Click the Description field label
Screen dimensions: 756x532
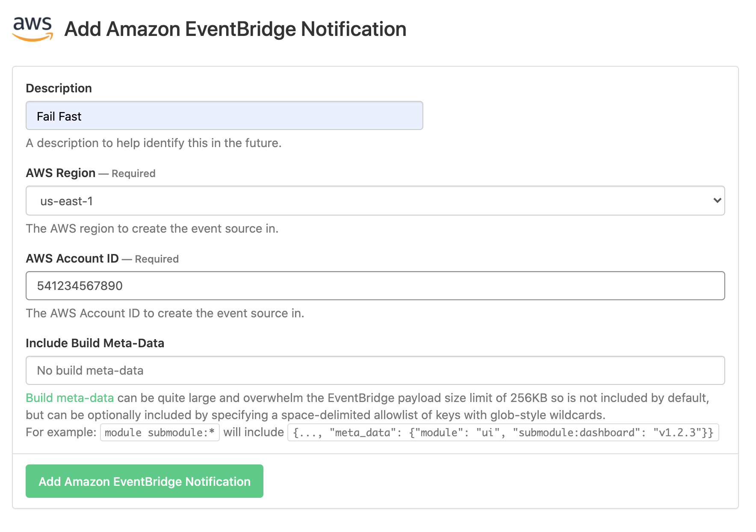tap(59, 88)
